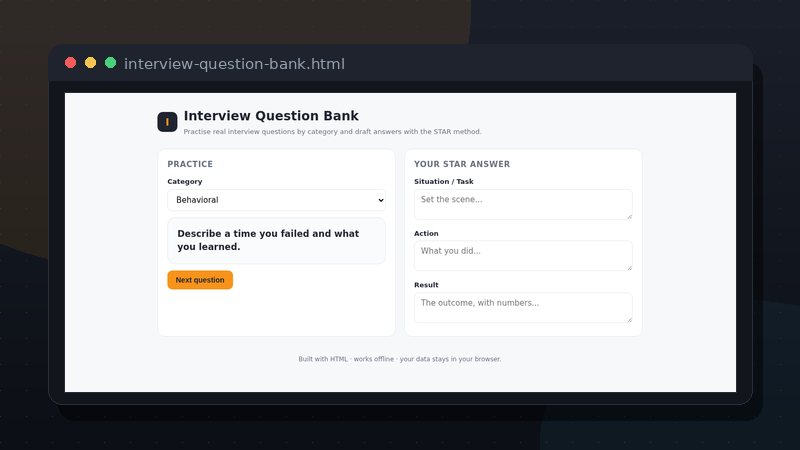Click the Interview Question Bank logo icon
The width and height of the screenshot is (800, 450).
pos(167,122)
